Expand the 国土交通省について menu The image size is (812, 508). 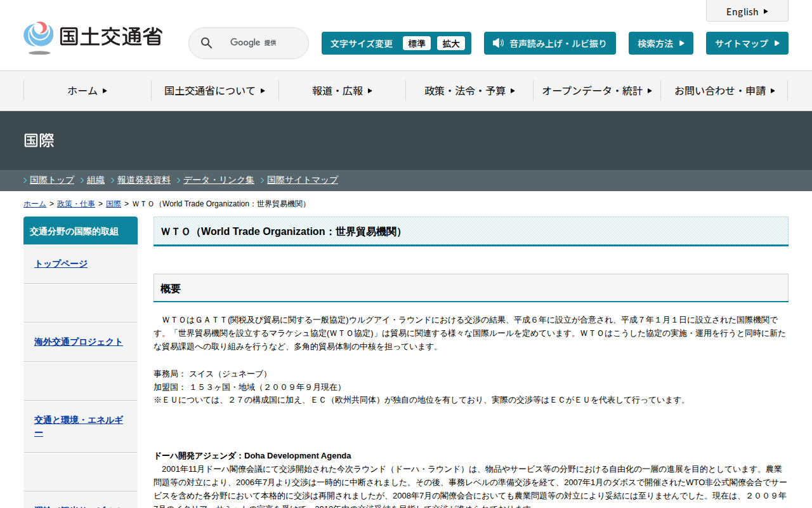pyautogui.click(x=214, y=91)
